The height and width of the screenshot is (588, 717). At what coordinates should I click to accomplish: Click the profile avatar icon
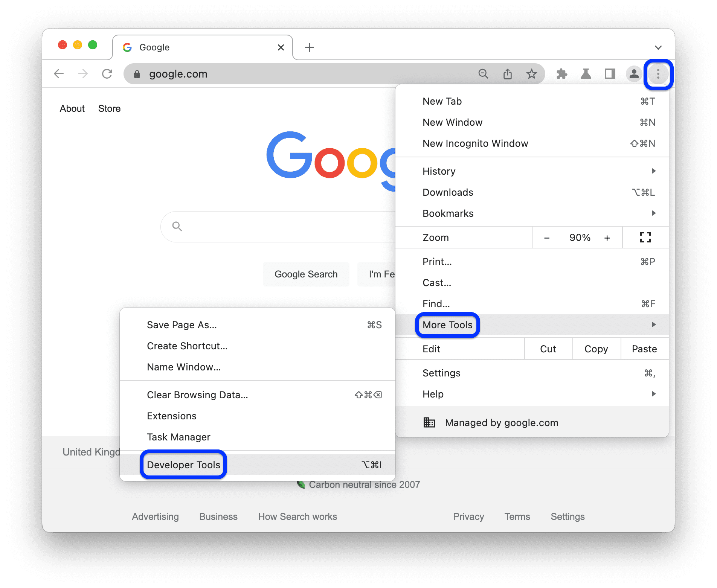[634, 74]
